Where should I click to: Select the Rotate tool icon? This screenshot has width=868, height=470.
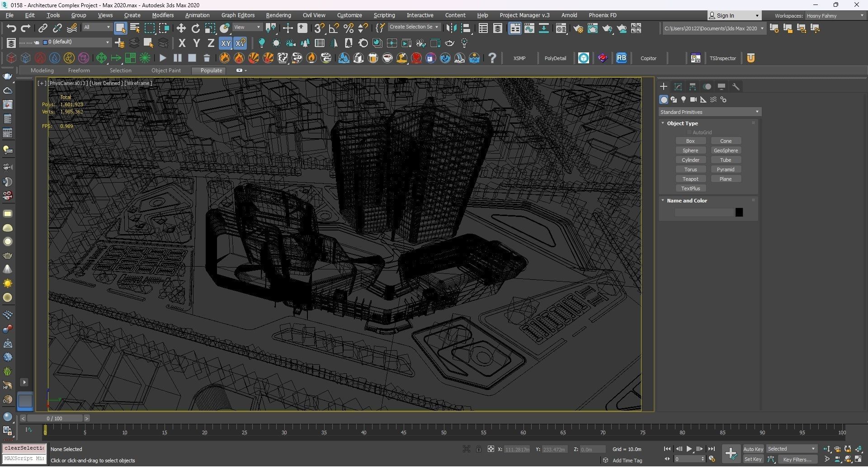pyautogui.click(x=195, y=28)
